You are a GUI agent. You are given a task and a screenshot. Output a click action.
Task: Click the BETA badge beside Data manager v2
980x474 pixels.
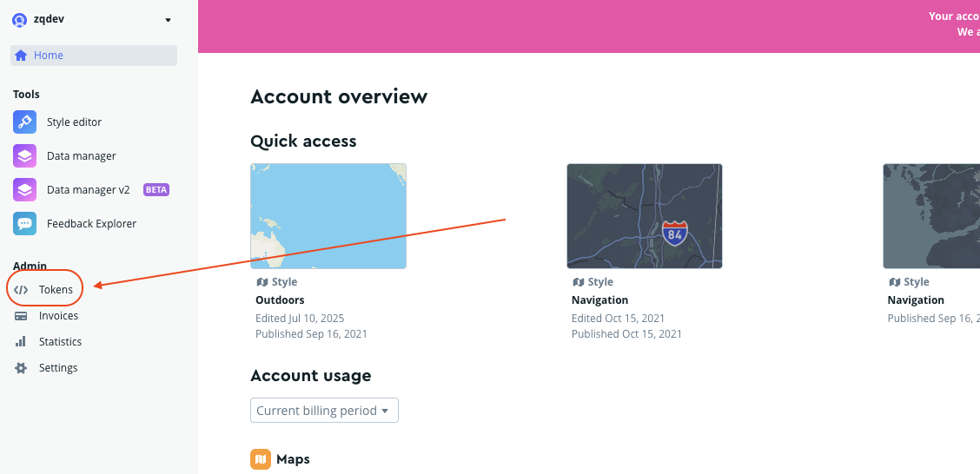[x=156, y=190]
